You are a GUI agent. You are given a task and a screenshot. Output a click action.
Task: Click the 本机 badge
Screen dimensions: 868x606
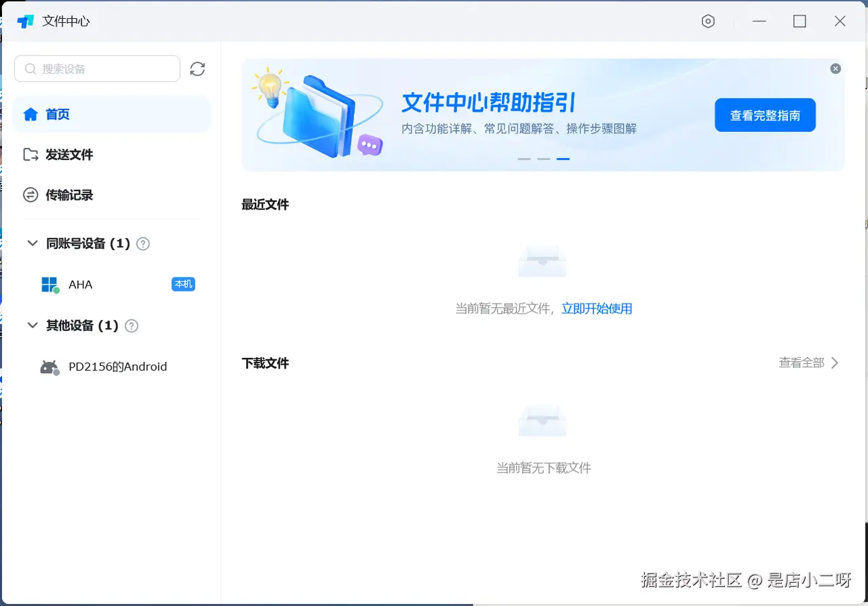(183, 284)
